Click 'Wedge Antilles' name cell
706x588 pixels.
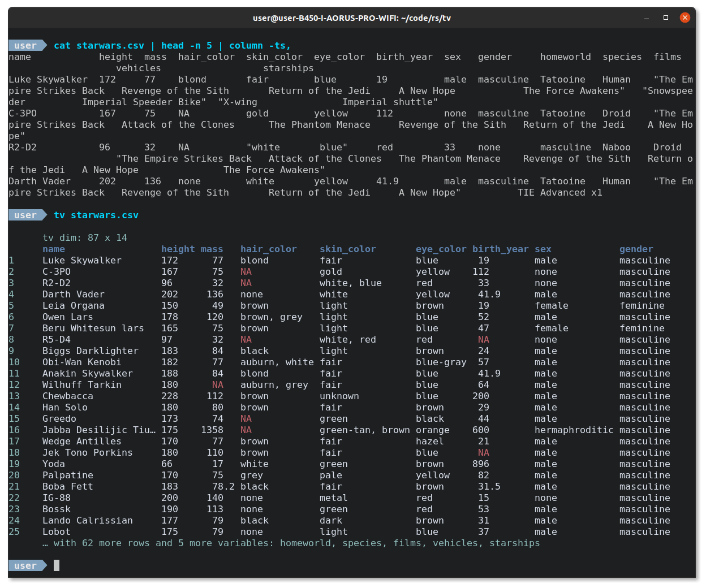coord(82,442)
